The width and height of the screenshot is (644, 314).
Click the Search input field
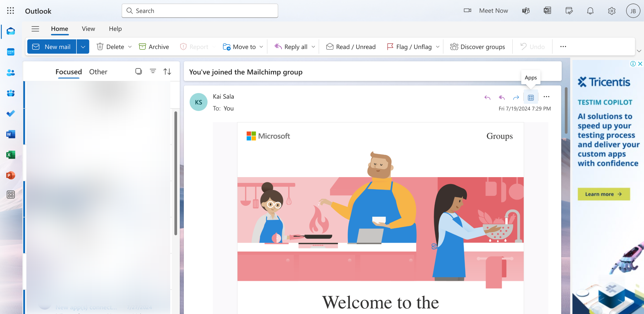[200, 11]
